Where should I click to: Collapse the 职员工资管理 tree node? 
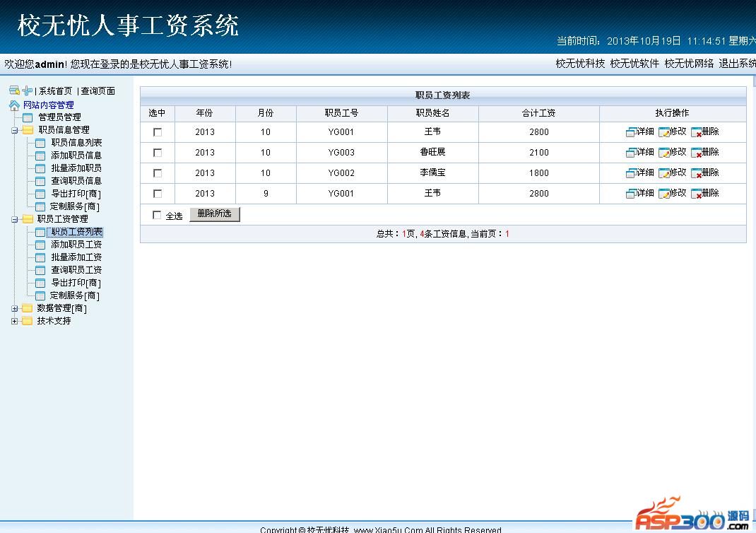coord(14,219)
